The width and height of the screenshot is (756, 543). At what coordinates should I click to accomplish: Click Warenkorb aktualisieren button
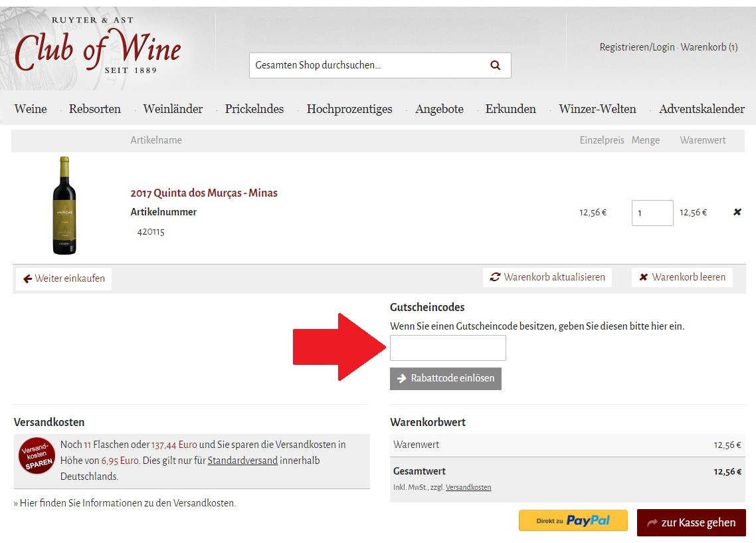point(547,277)
